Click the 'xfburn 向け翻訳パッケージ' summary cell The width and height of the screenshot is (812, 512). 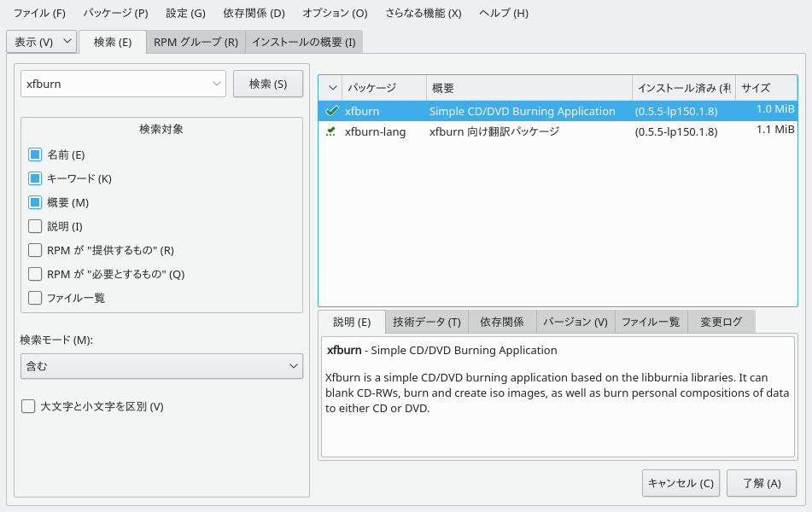pos(494,132)
